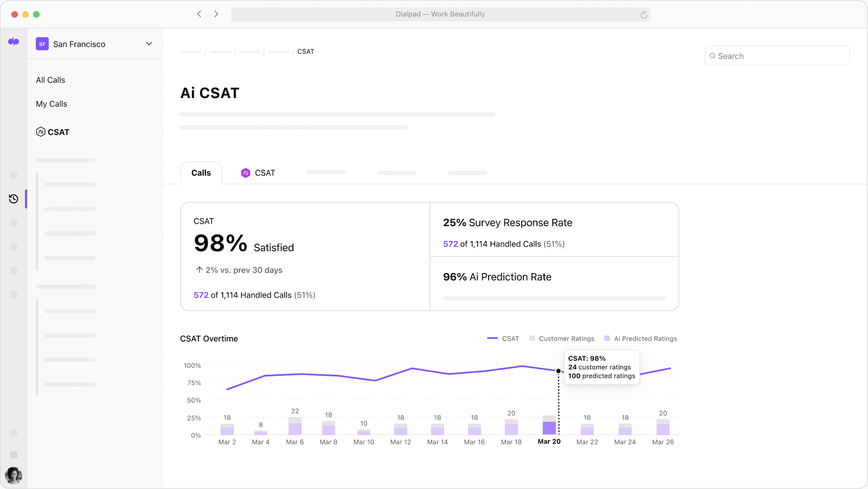
Task: Select the Mar 20 bar in the chart
Action: 549,426
